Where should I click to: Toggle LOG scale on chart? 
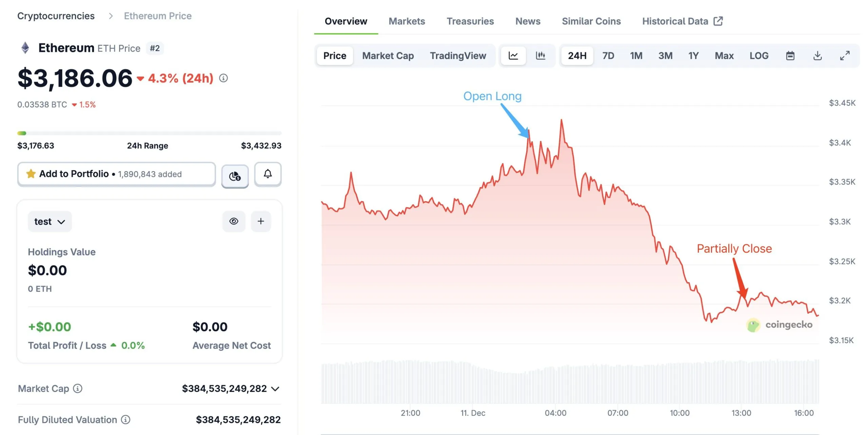click(x=758, y=56)
